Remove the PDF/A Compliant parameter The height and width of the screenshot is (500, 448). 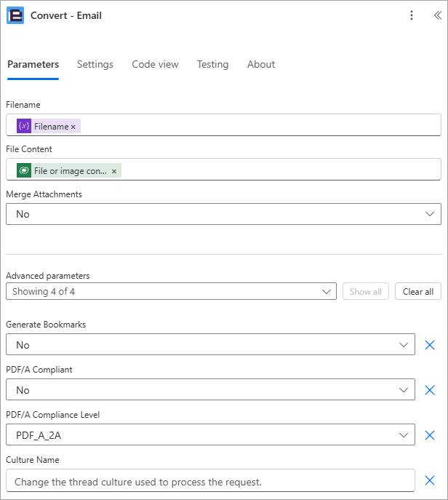430,389
